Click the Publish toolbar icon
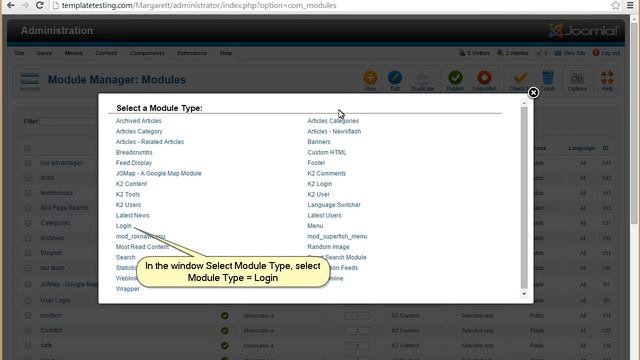Image resolution: width=640 pixels, height=360 pixels. click(x=455, y=80)
